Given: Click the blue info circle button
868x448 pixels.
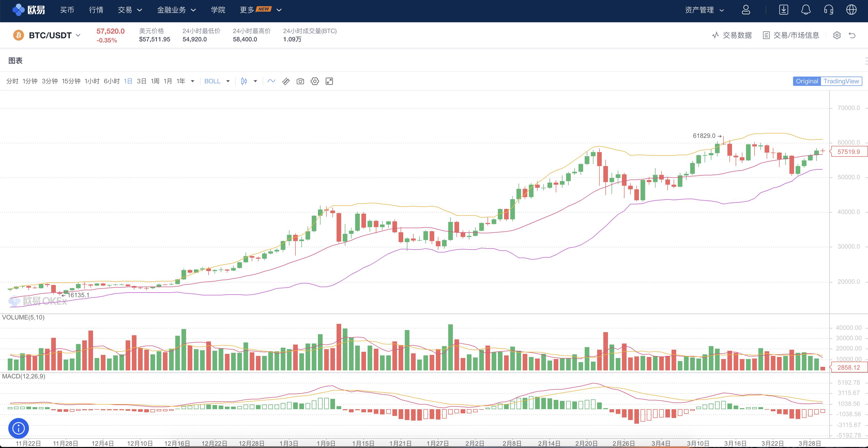Looking at the screenshot, I should [19, 428].
